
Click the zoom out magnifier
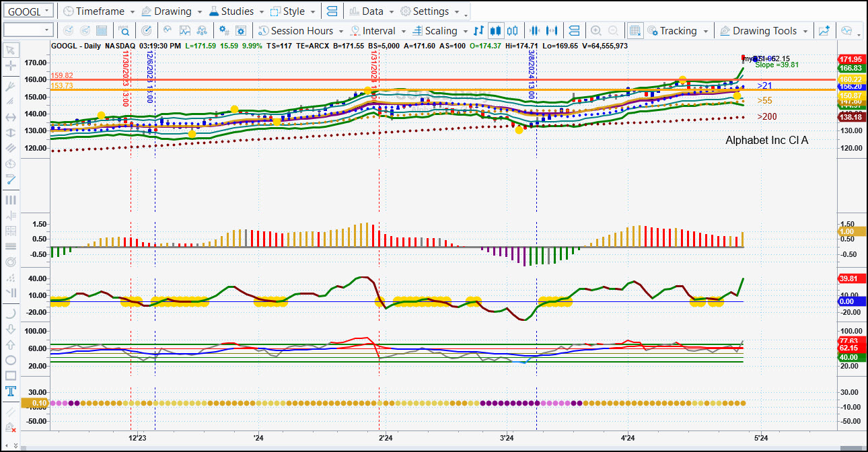(x=613, y=31)
